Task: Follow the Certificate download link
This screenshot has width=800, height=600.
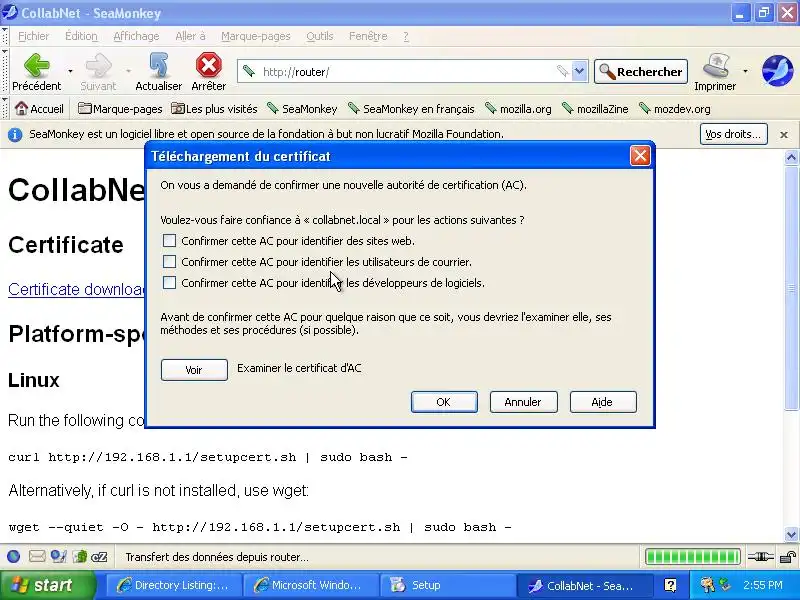Action: (77, 289)
